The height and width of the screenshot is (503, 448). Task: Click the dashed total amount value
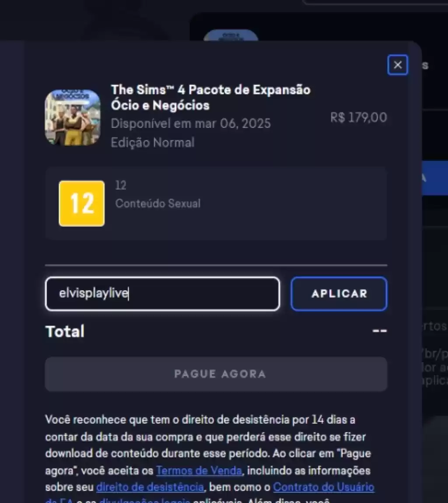point(379,331)
